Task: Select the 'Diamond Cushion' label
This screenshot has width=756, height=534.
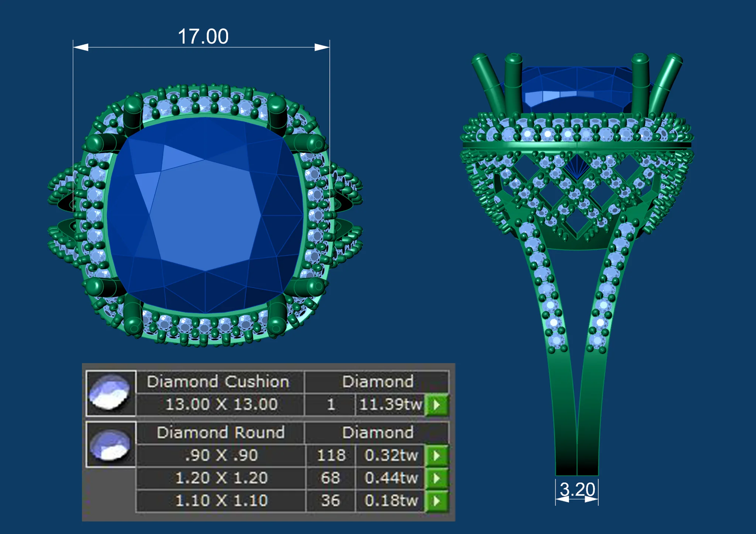Action: (x=218, y=382)
